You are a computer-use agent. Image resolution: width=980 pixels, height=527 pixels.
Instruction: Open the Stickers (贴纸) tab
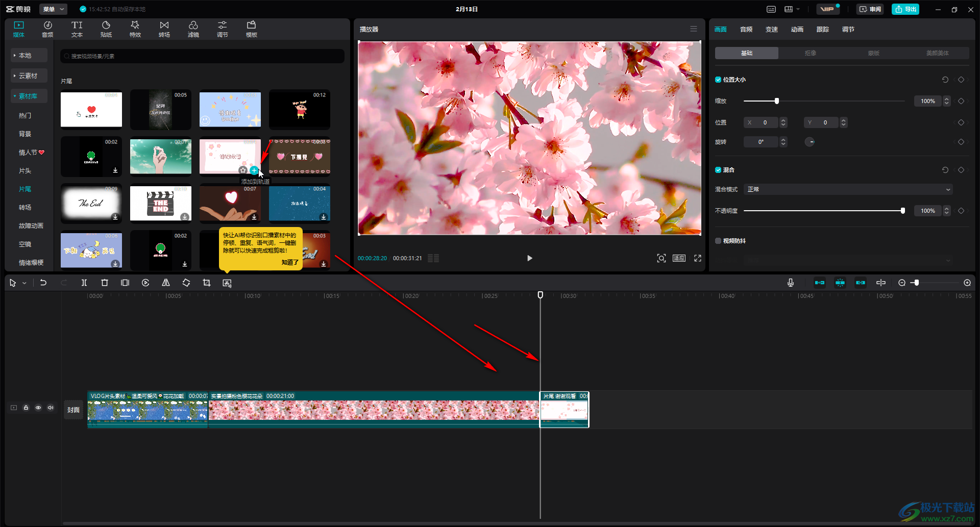[106, 29]
